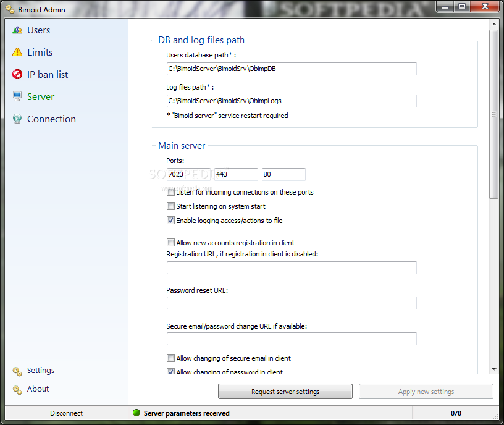
Task: Click the port 80 field
Action: pos(283,174)
